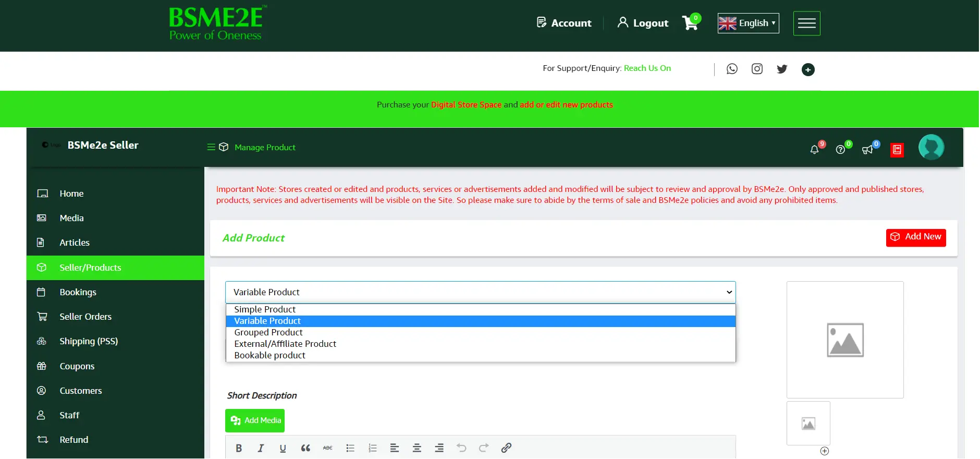The image size is (980, 459).
Task: Align text left in editor
Action: [x=395, y=448]
